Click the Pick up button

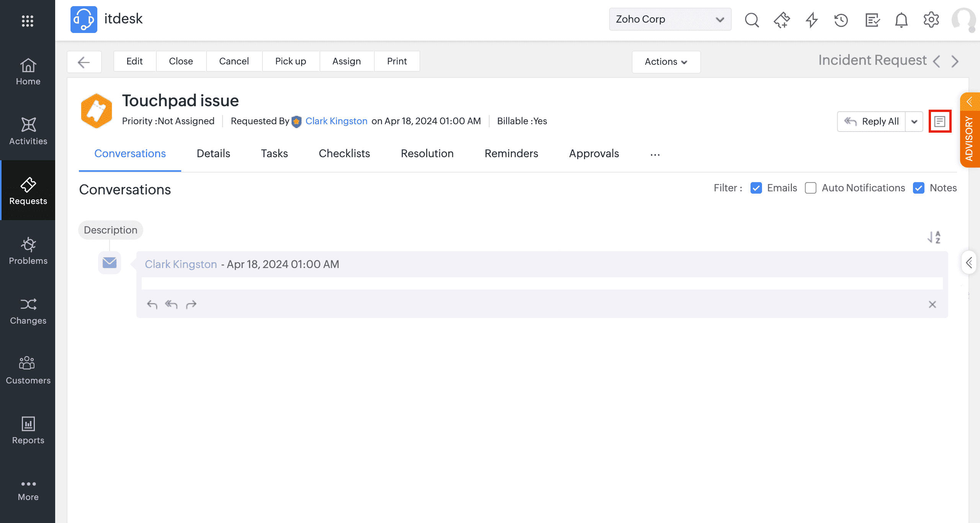pos(290,61)
